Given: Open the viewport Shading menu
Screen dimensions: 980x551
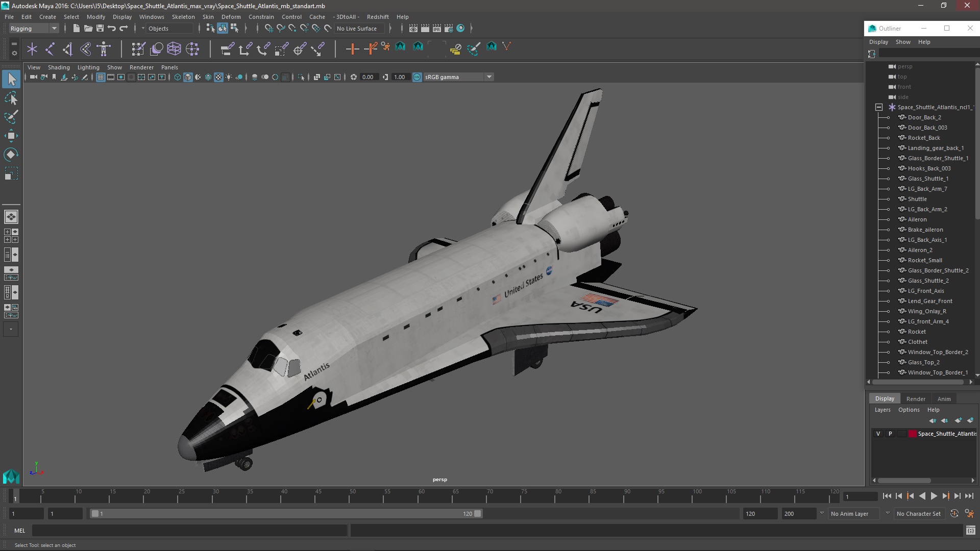Looking at the screenshot, I should 59,67.
